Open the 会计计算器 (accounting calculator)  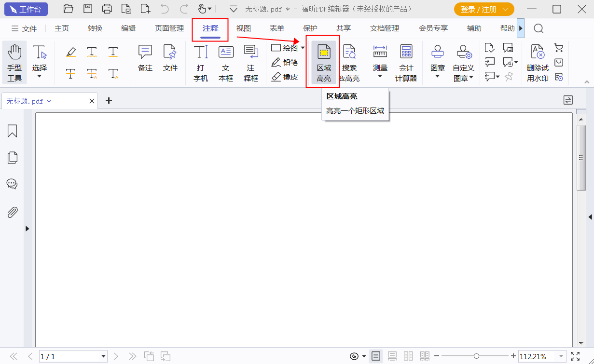(406, 62)
